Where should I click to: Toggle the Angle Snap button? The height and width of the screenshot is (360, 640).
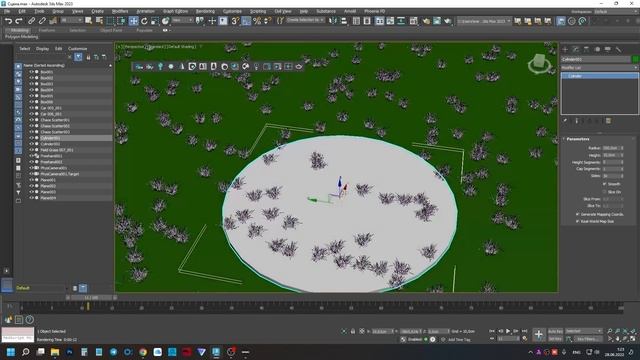coord(246,21)
